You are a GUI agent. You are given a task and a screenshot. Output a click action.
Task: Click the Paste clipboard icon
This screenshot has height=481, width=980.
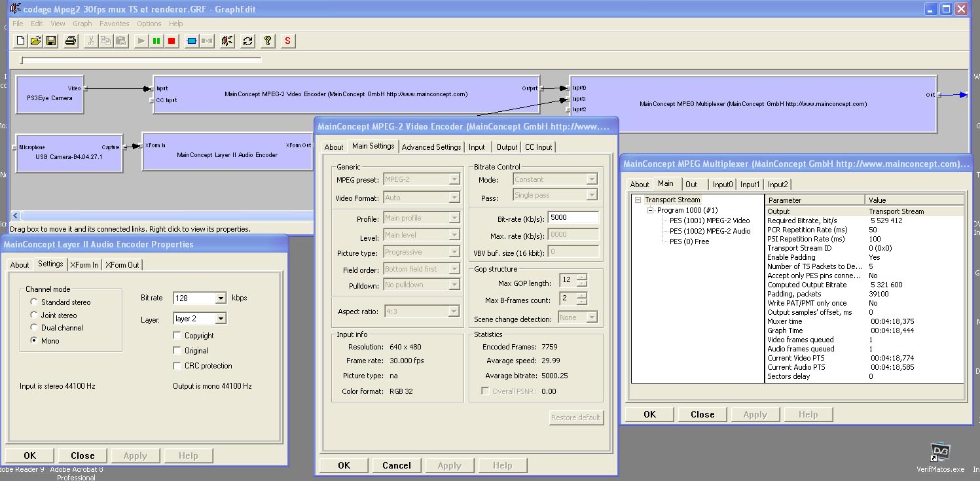coord(120,41)
